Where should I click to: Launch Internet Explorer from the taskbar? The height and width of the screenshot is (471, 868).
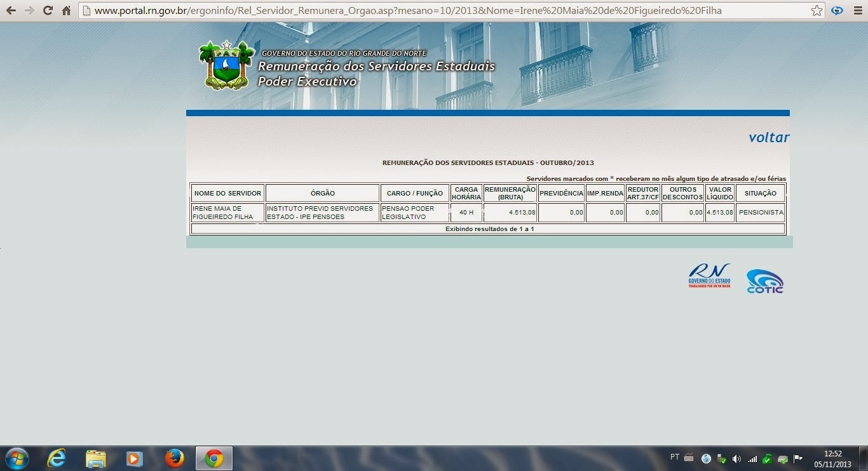(x=57, y=458)
